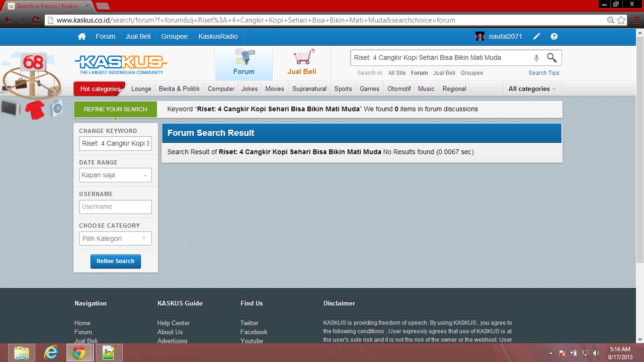The image size is (644, 362).
Task: Click Chrome icon in the taskbar
Action: (79, 353)
